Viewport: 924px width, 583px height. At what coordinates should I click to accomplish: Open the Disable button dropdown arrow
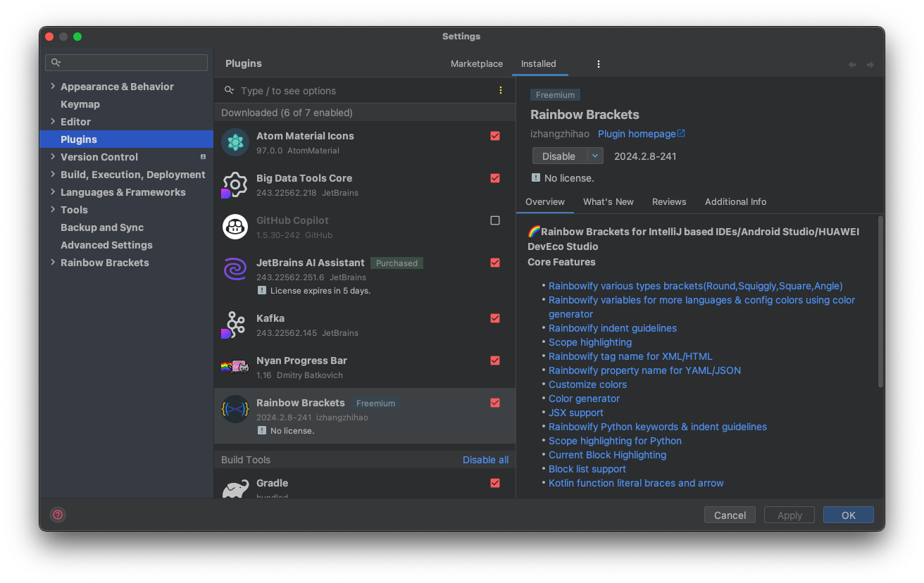(595, 156)
